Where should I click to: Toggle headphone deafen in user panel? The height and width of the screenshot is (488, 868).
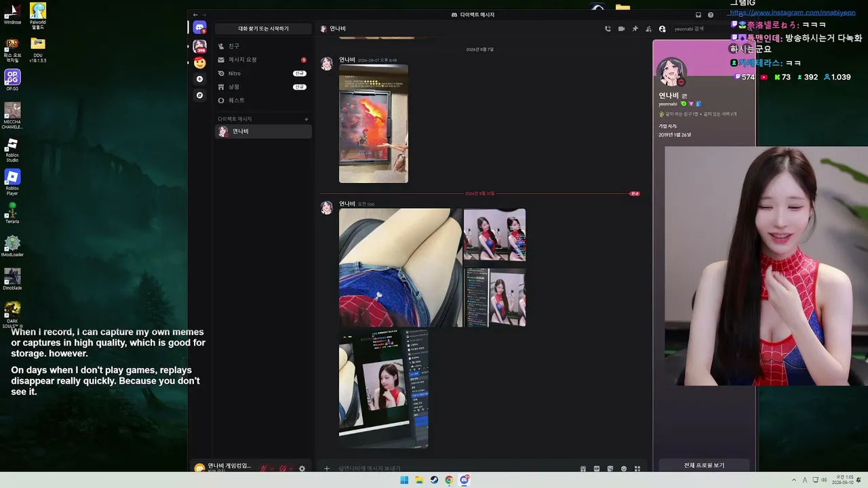point(283,468)
